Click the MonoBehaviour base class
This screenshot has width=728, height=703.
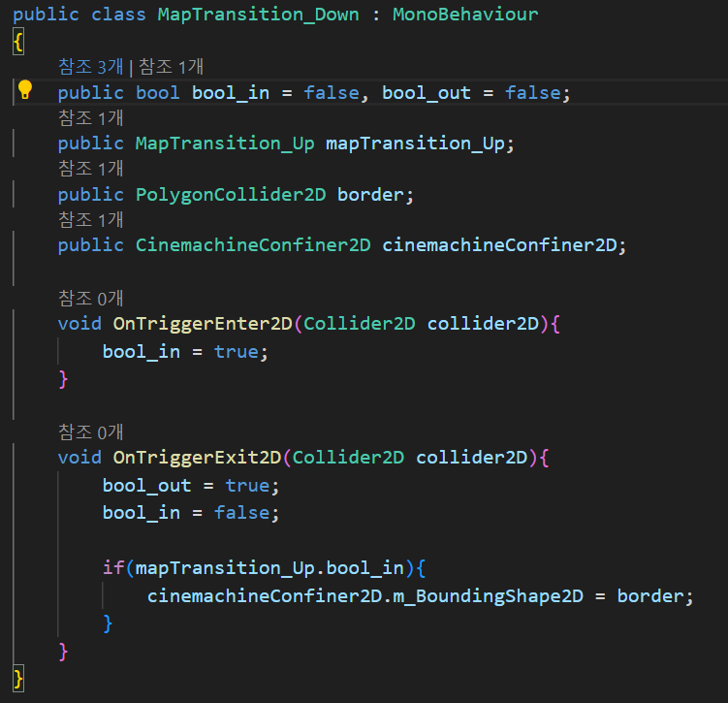coord(465,15)
